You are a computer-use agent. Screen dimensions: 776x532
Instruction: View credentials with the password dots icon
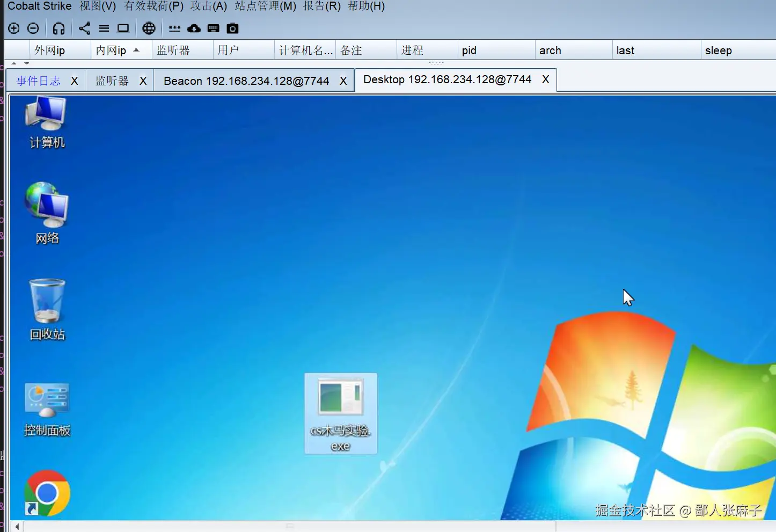point(174,28)
